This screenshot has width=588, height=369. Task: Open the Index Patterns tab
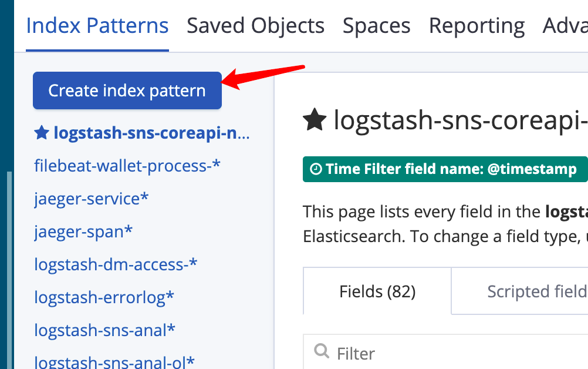coord(97,26)
